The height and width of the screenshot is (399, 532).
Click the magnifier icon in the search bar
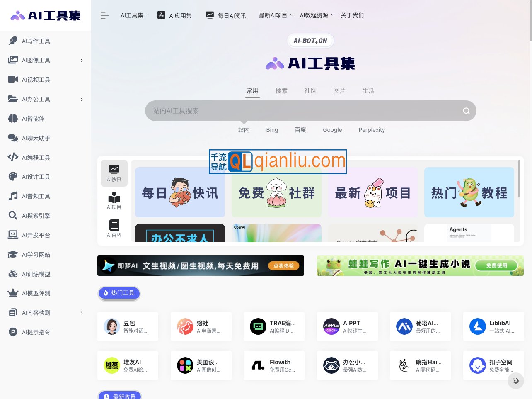point(466,111)
